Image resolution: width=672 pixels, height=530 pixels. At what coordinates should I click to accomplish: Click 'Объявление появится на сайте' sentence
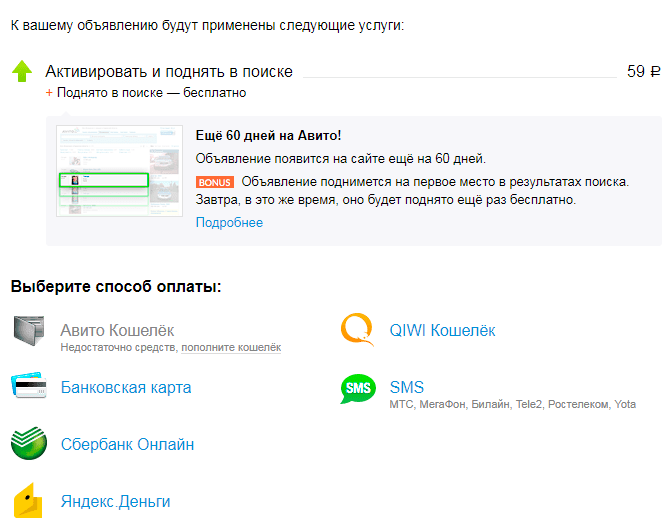(x=341, y=159)
